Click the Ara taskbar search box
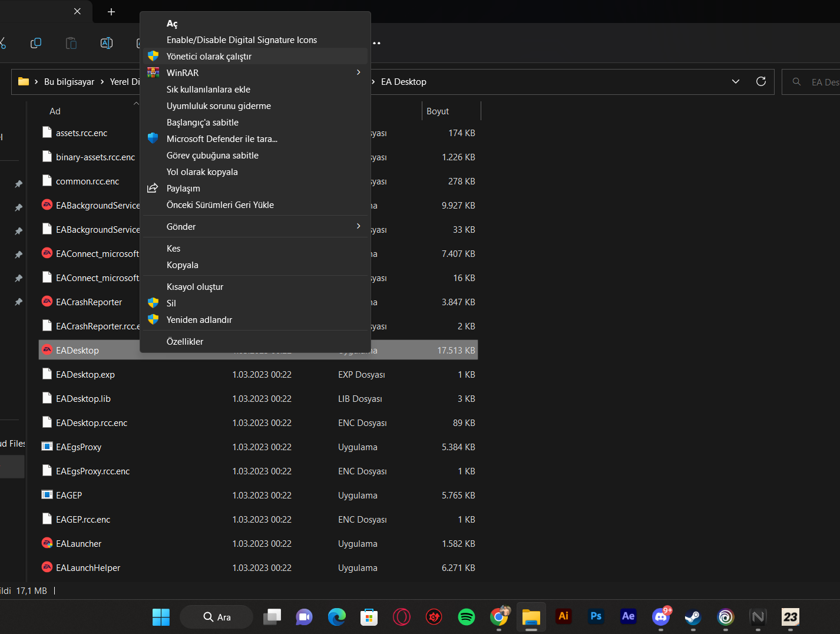The height and width of the screenshot is (634, 840). pyautogui.click(x=216, y=617)
